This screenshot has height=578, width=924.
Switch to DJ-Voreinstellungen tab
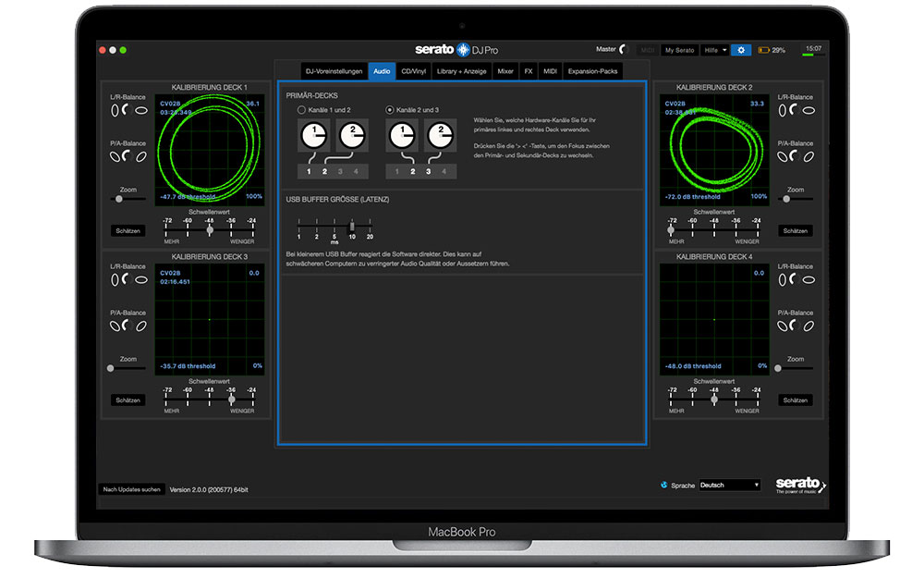tap(334, 71)
